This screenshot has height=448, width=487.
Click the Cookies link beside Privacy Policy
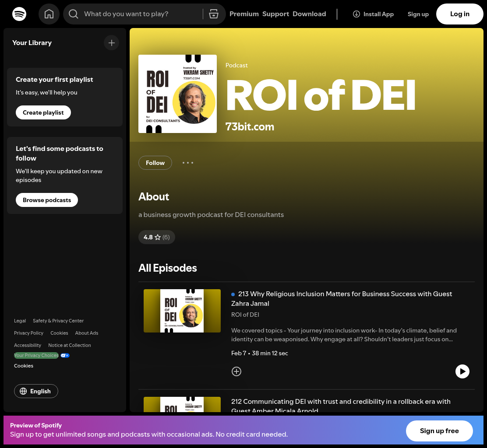click(59, 333)
